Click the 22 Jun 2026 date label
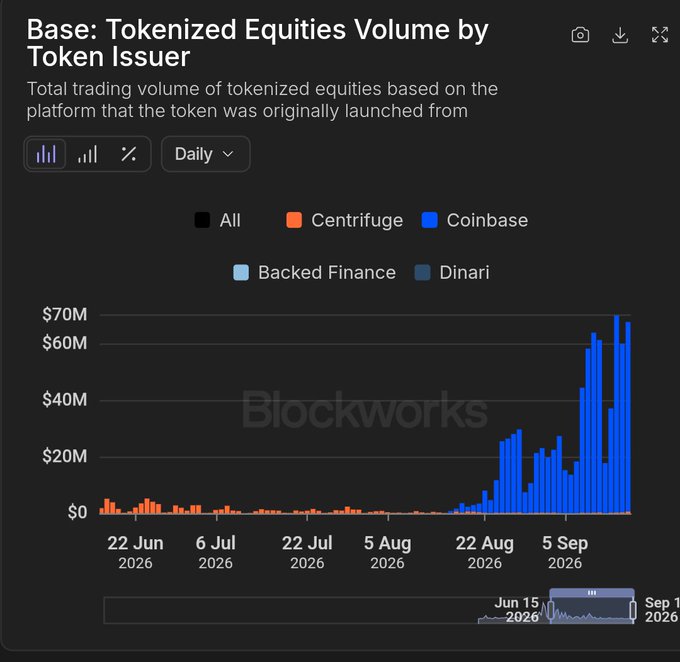This screenshot has width=680, height=662. (x=135, y=552)
